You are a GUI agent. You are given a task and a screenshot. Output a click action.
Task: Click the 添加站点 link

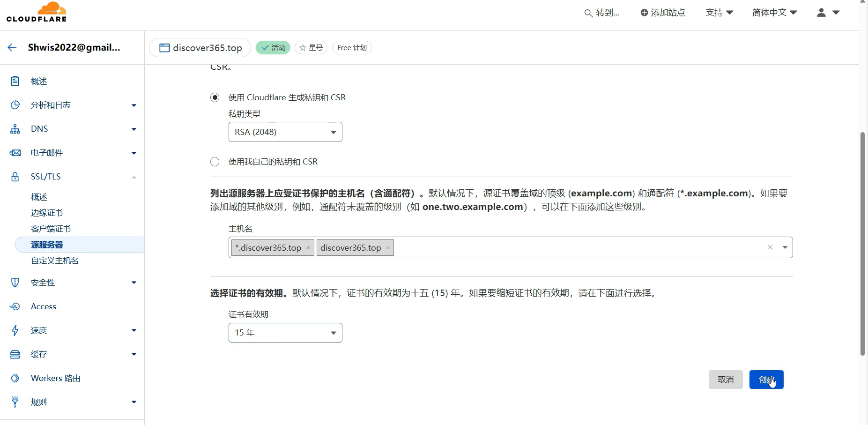pos(663,13)
